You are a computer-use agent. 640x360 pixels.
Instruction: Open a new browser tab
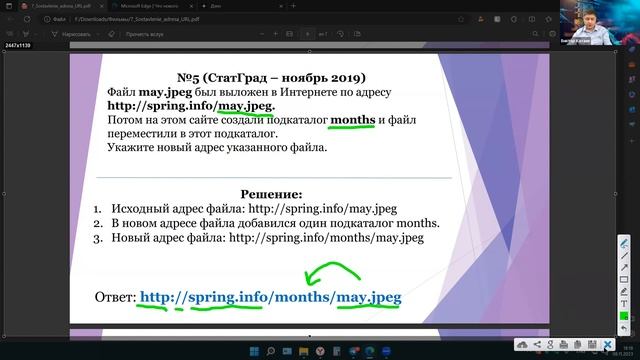pyautogui.click(x=293, y=6)
